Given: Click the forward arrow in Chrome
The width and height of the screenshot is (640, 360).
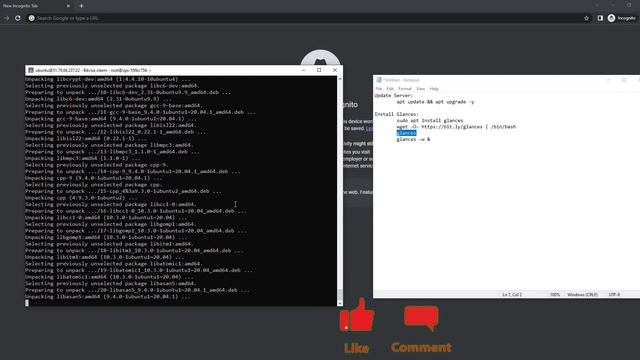Looking at the screenshot, I should pos(7,18).
